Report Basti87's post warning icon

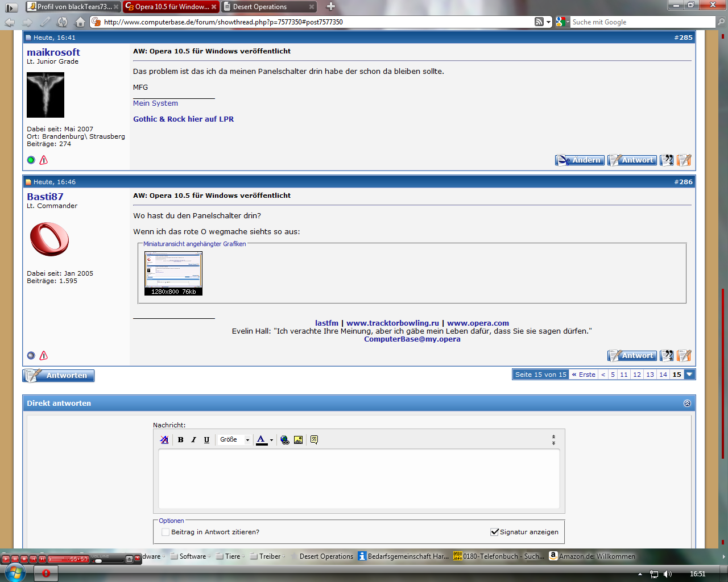[44, 356]
